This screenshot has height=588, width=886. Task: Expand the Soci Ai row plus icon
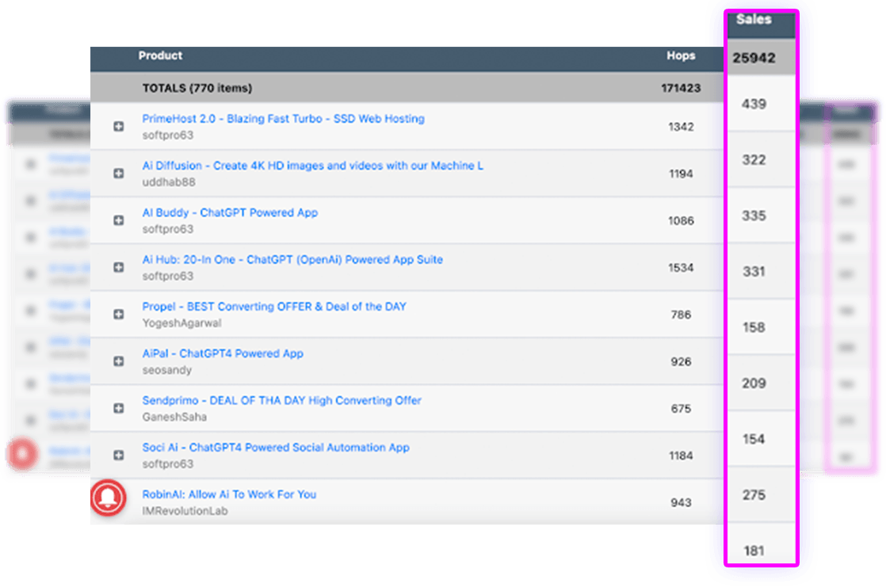pyautogui.click(x=119, y=456)
